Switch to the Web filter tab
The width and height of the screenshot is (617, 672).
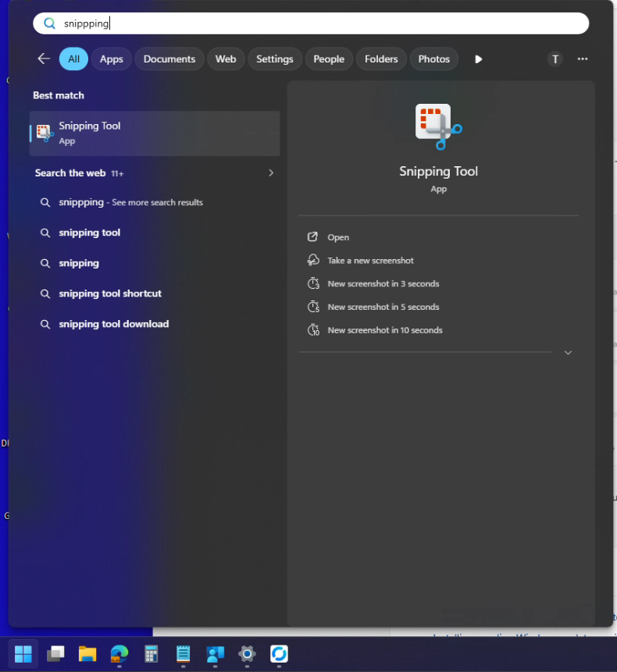tap(226, 59)
